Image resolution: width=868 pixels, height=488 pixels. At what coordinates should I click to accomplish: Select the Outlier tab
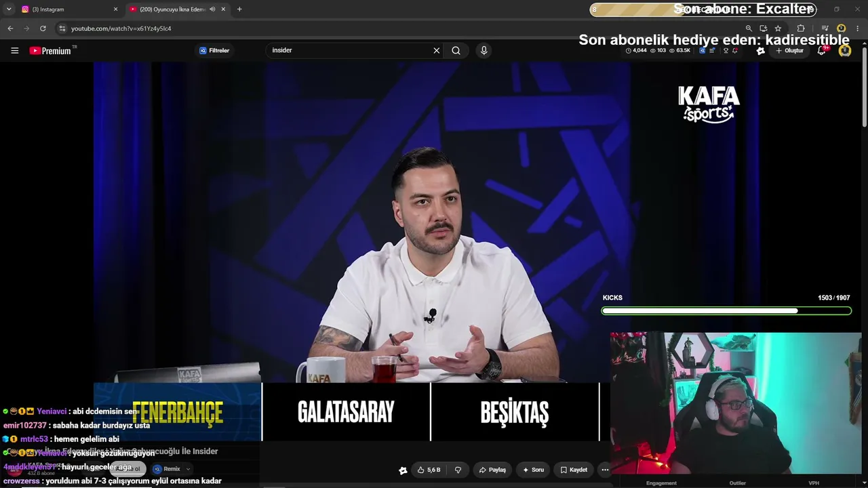point(738,483)
